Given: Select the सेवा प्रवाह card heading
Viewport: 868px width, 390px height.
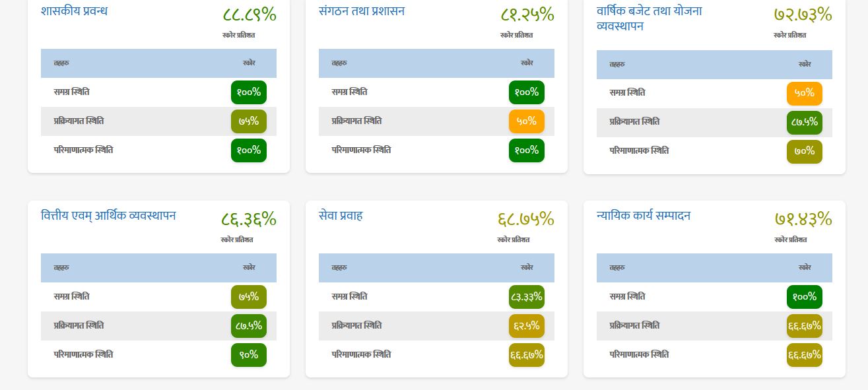Looking at the screenshot, I should point(340,216).
